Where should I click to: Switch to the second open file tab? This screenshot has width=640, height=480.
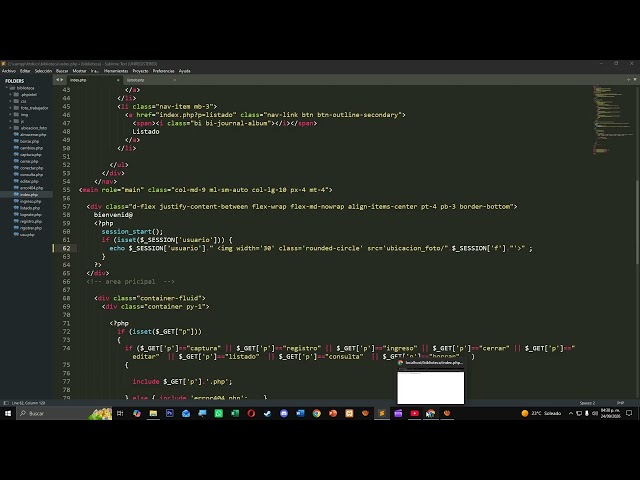pyautogui.click(x=150, y=80)
